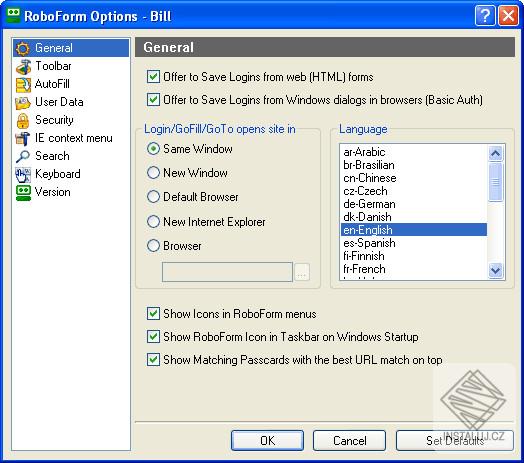This screenshot has height=463, width=524.
Task: Open Version page RoboForm icon
Action: [x=23, y=193]
